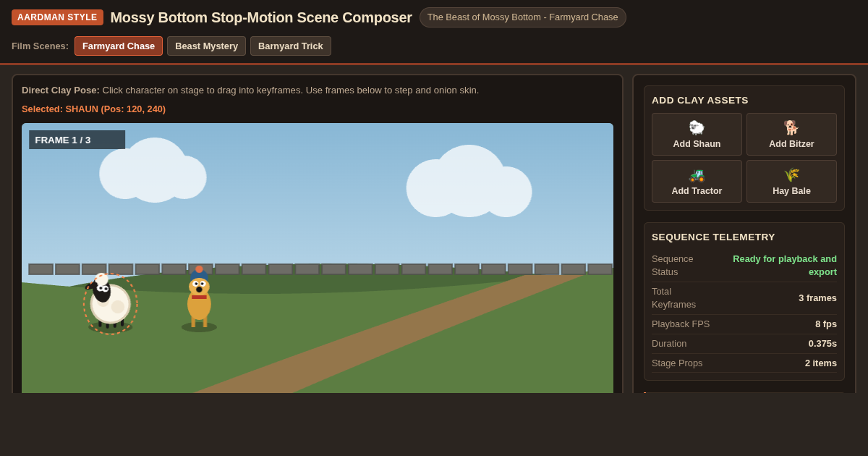Click the Mossy Bottom app title
This screenshot has width=868, height=456.
coord(261,17)
